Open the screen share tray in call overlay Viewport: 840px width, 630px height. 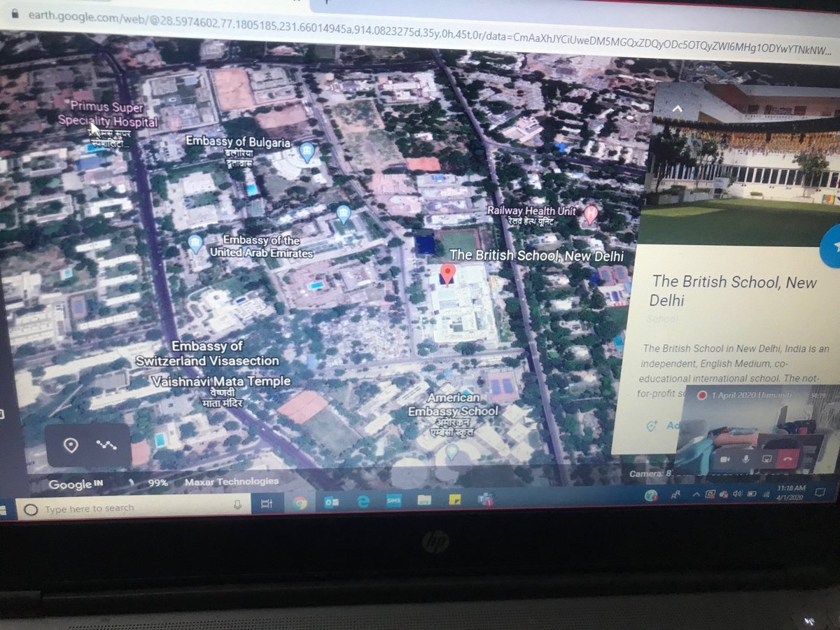tap(766, 458)
